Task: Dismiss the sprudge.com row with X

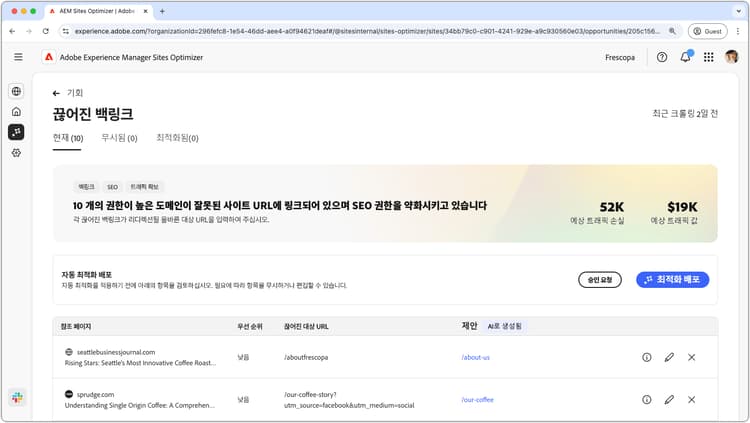Action: pyautogui.click(x=692, y=399)
